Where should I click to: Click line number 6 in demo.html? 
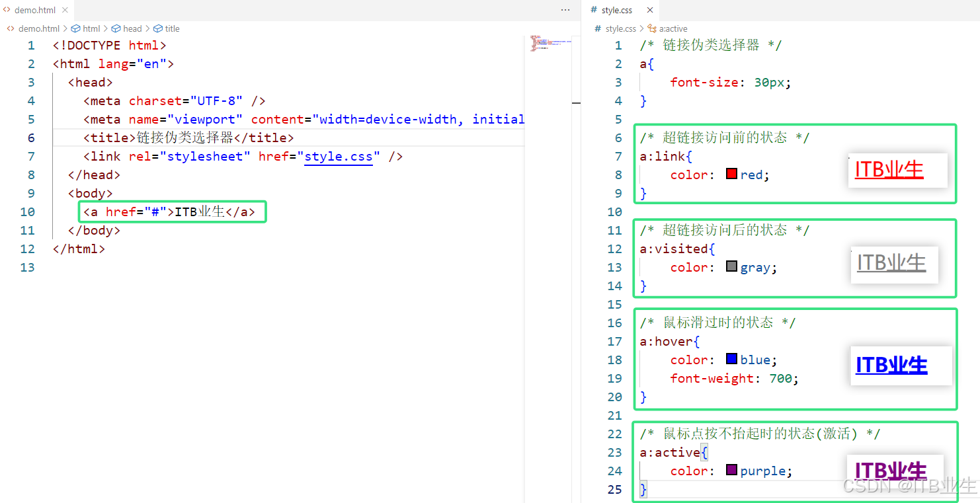(31, 138)
